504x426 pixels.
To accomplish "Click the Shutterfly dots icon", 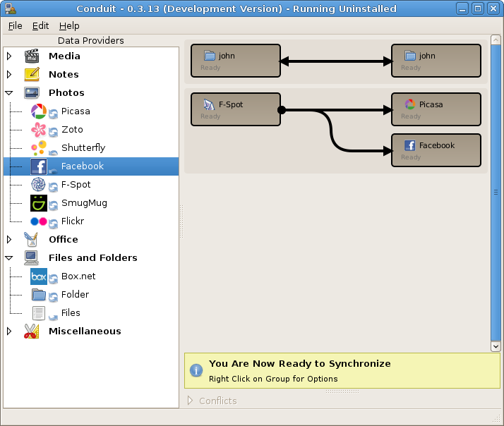I will pyautogui.click(x=39, y=148).
